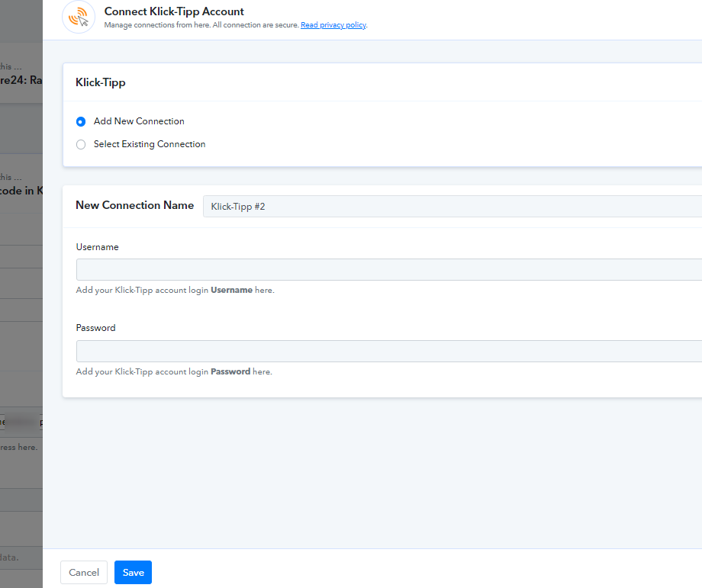Click the Cancel button

[84, 572]
